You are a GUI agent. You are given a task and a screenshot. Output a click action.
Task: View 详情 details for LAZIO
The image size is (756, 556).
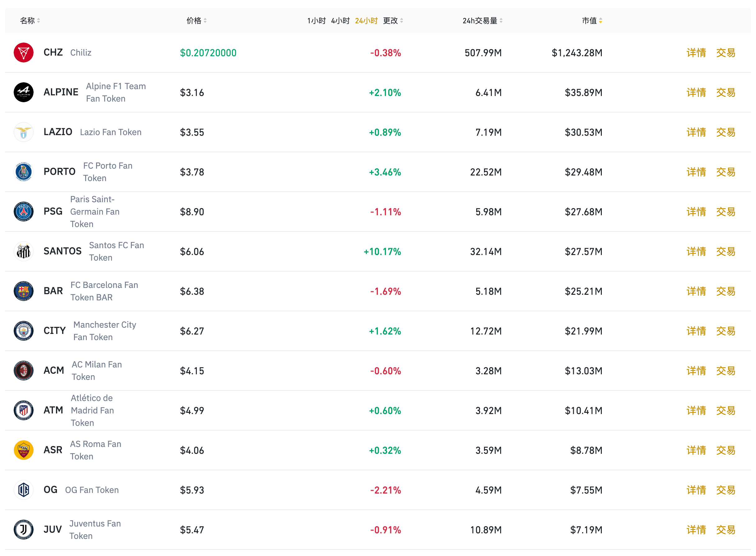click(696, 132)
